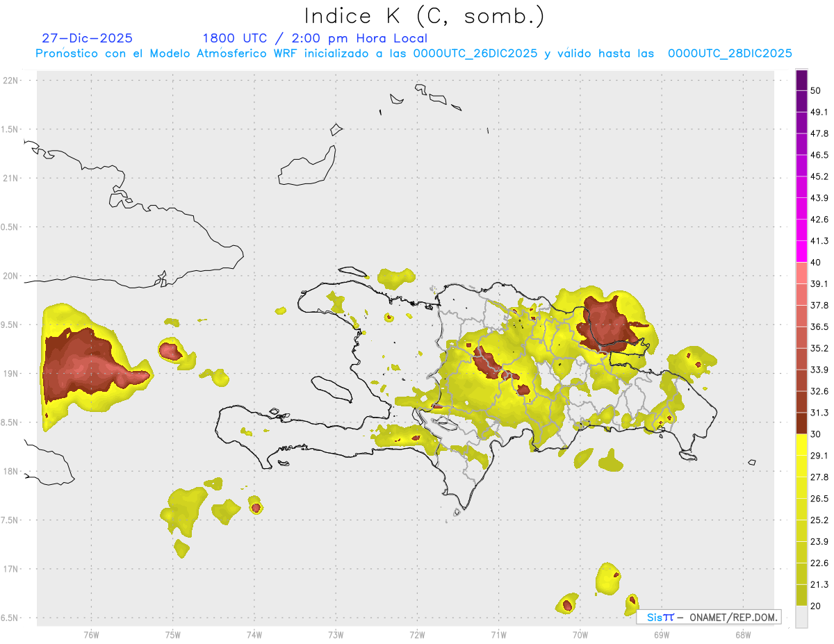Click colorbar value '50'
Screen dimensions: 834x644
coord(816,90)
